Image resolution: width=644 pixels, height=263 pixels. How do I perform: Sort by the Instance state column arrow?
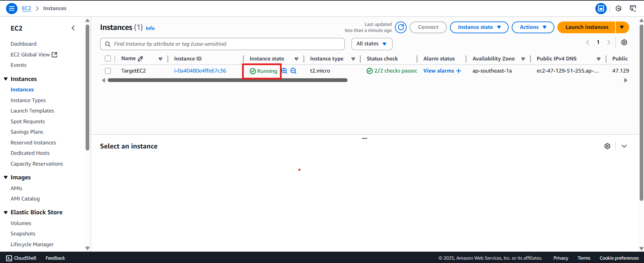pyautogui.click(x=296, y=59)
